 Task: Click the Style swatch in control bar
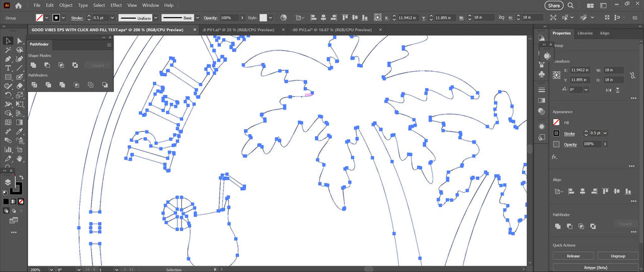263,18
